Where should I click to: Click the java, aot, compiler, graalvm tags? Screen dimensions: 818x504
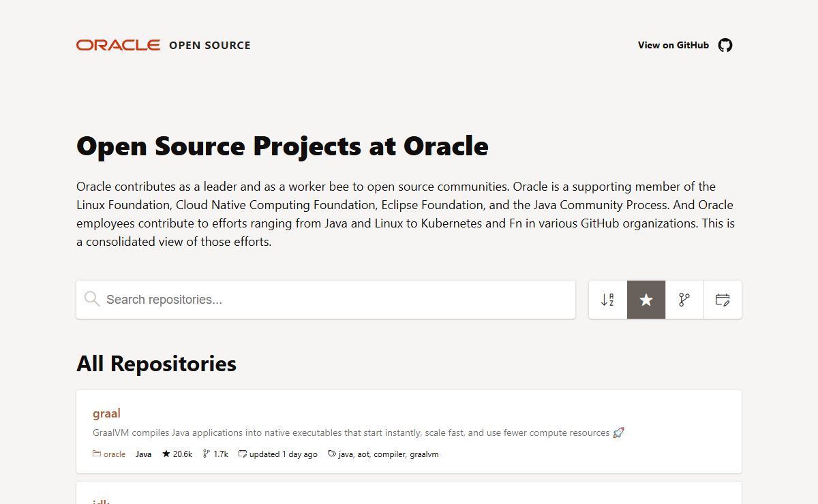click(x=389, y=454)
